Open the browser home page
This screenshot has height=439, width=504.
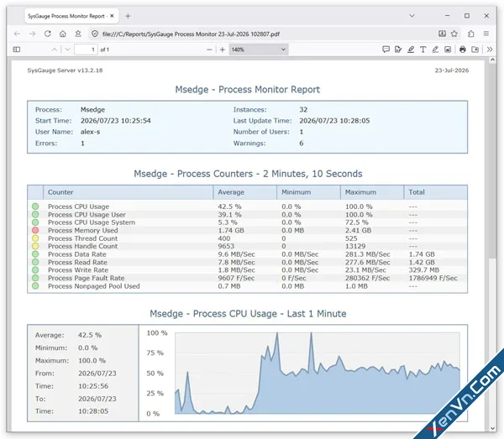click(63, 34)
